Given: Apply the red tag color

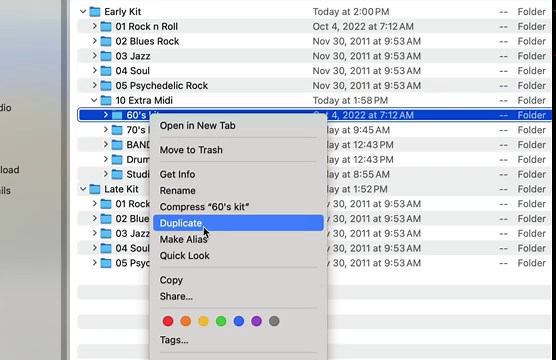Looking at the screenshot, I should [x=168, y=321].
